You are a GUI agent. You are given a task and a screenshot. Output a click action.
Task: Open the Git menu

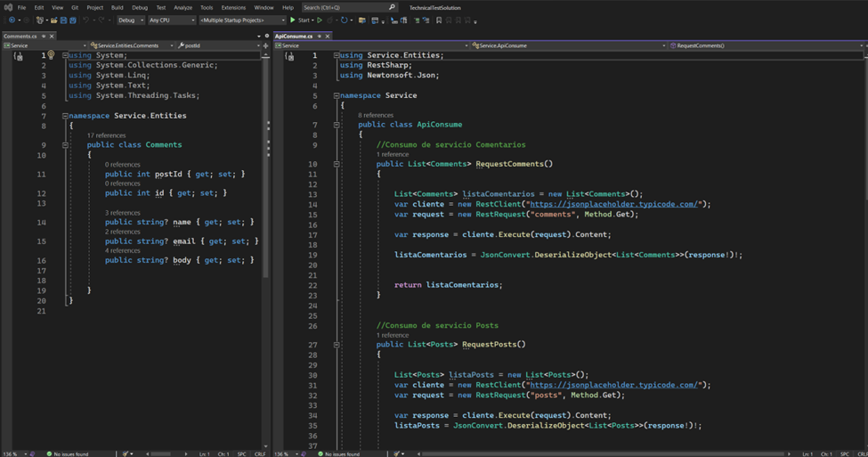pos(74,7)
